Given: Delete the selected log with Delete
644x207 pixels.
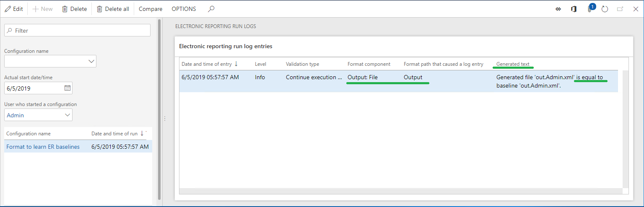Looking at the screenshot, I should pos(74,9).
